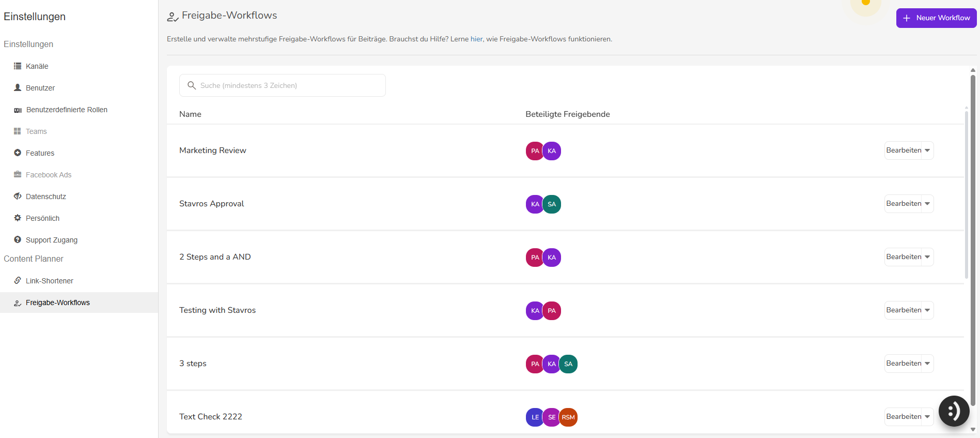
Task: Click the Features plus-circle icon
Action: click(18, 153)
